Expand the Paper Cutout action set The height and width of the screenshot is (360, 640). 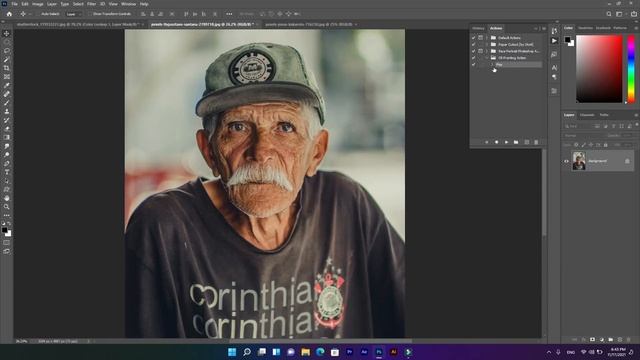(x=487, y=44)
